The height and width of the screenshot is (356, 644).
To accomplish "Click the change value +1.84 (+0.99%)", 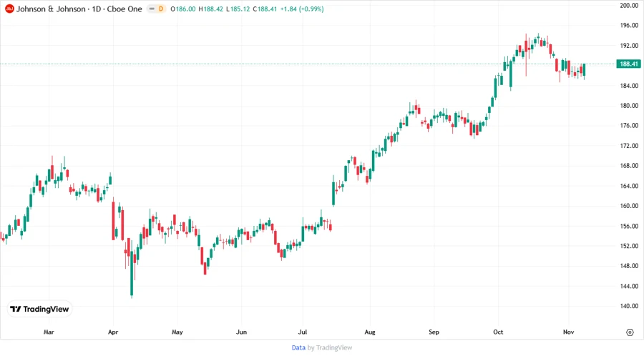I will click(x=302, y=9).
